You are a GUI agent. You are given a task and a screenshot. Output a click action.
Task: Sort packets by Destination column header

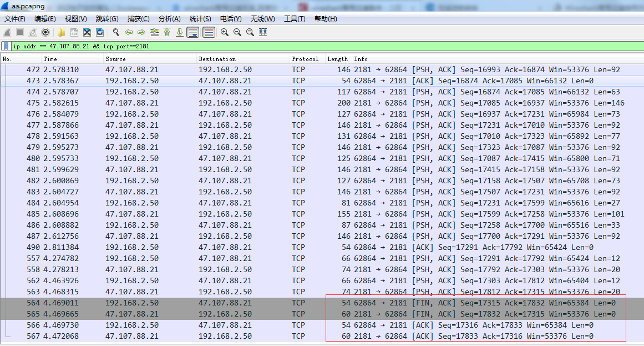click(243, 59)
